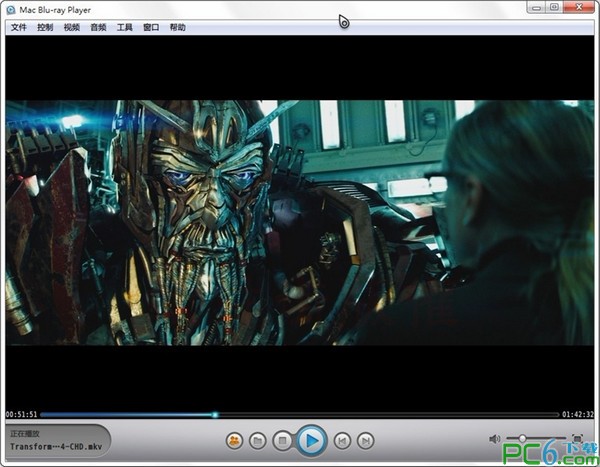Click the Open file folder icon
The width and height of the screenshot is (600, 467).
(258, 440)
